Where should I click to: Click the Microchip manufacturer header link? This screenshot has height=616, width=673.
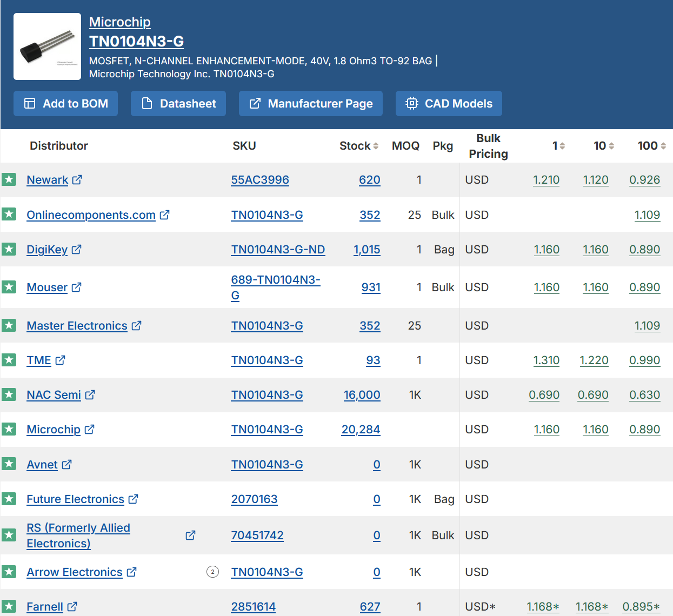click(x=119, y=22)
